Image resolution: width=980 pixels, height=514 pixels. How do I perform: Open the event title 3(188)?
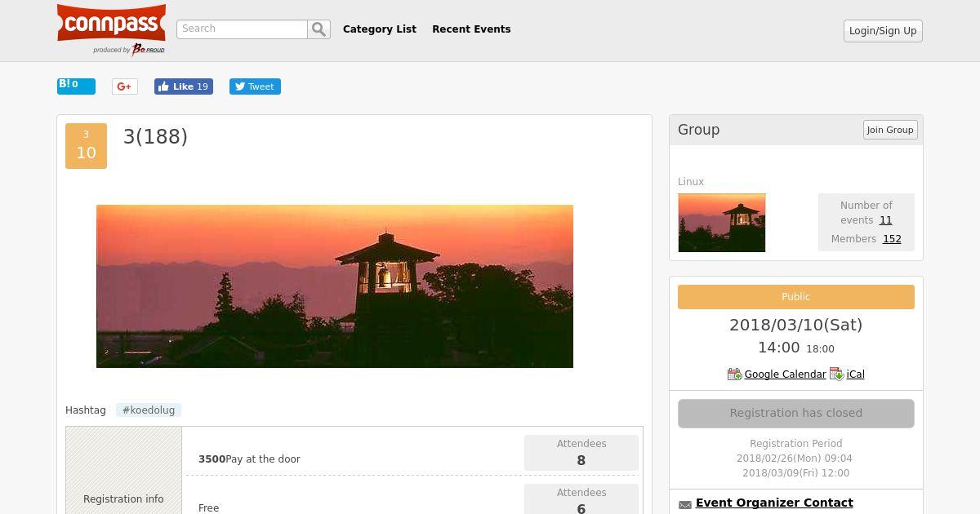click(x=155, y=137)
